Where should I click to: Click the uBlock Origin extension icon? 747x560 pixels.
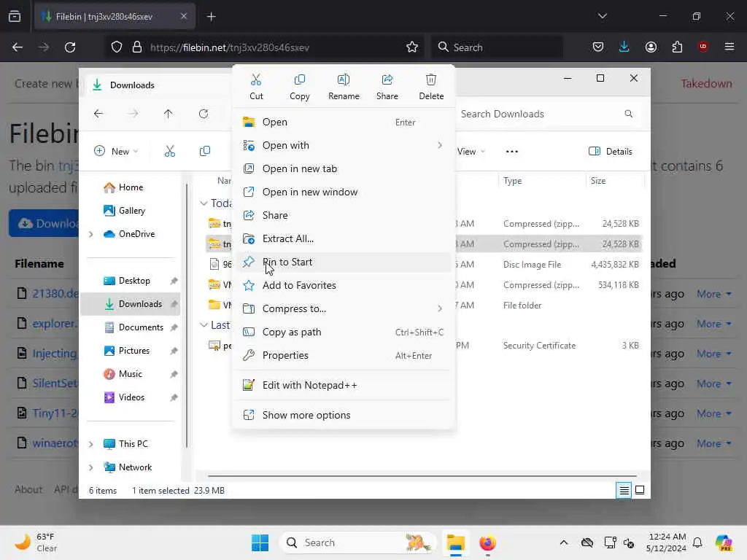pyautogui.click(x=703, y=47)
